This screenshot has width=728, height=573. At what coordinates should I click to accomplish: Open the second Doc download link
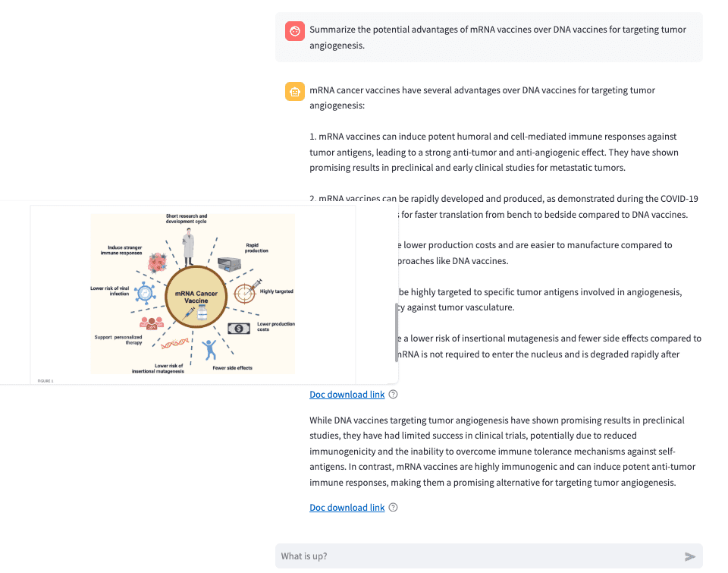[347, 508]
